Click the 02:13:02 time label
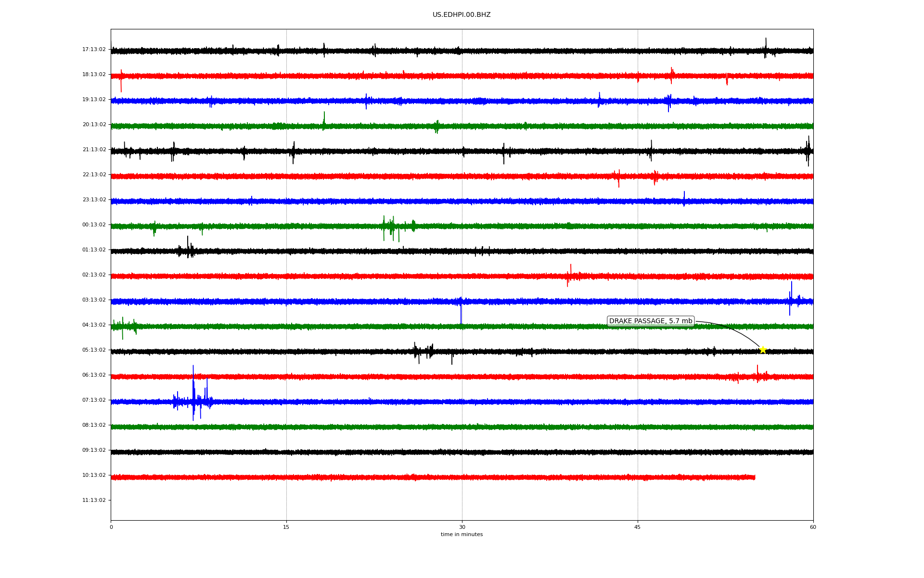The height and width of the screenshot is (578, 924). pos(94,275)
